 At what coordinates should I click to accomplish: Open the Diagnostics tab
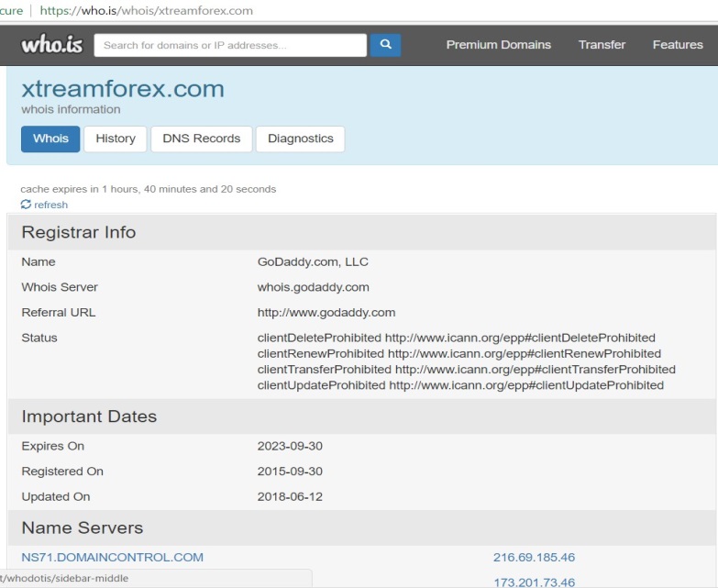click(301, 139)
